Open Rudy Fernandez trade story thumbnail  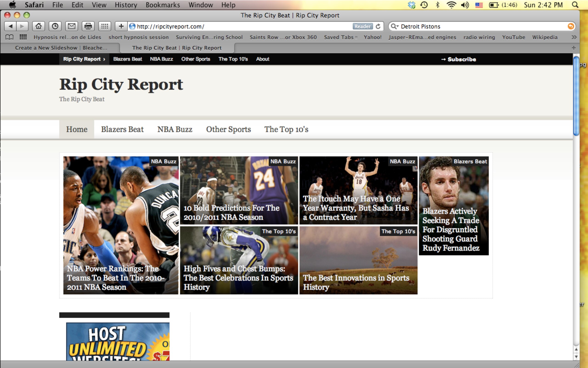click(x=454, y=206)
